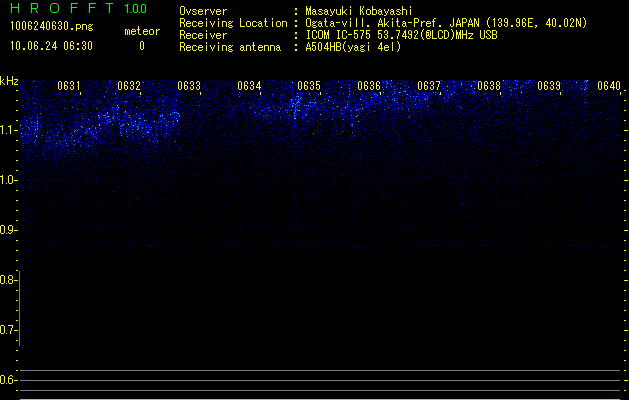This screenshot has height=400, width=629.
Task: Click the Receiving antenna label
Action: pos(230,47)
